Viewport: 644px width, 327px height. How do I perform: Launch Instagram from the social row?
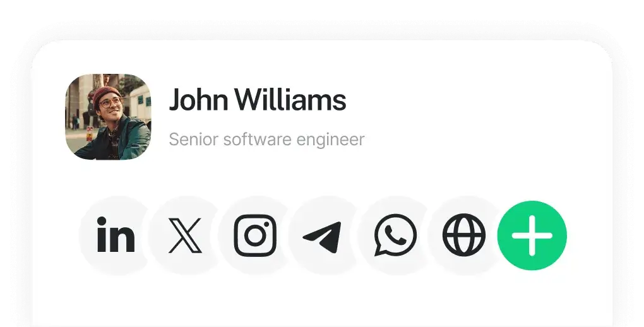pyautogui.click(x=255, y=235)
